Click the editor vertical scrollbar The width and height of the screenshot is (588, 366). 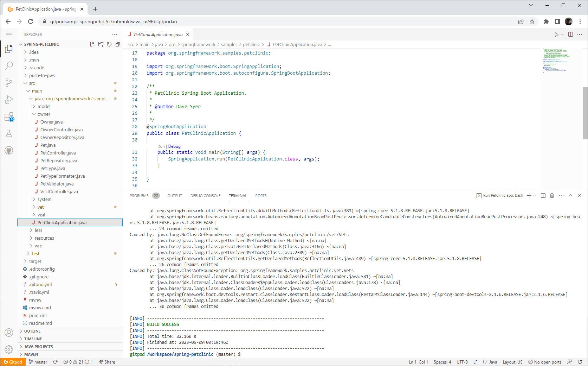coord(585,113)
